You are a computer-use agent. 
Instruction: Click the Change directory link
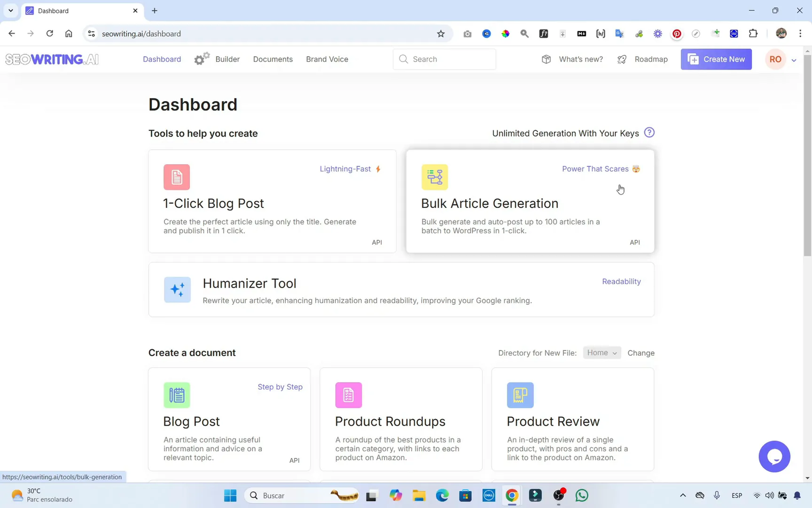pyautogui.click(x=640, y=353)
